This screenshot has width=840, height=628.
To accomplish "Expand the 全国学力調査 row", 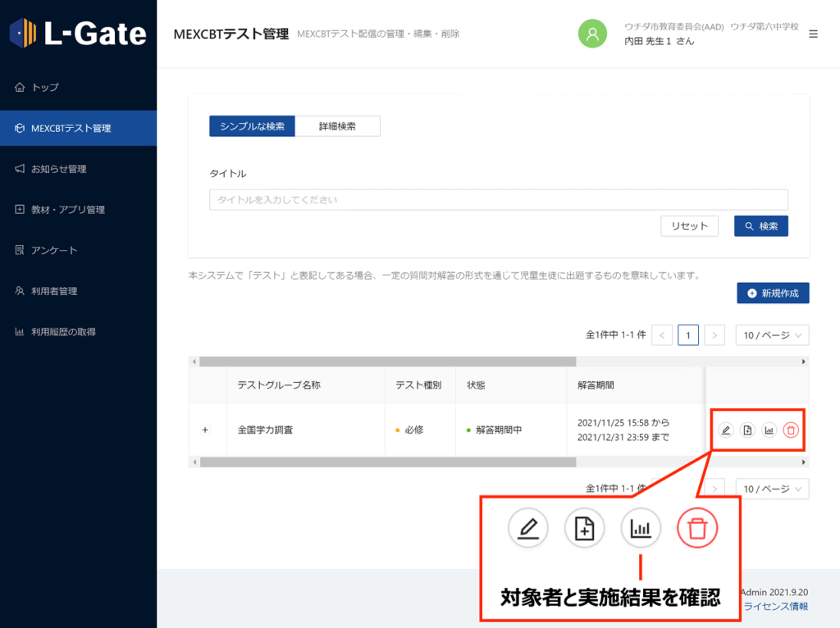I will coord(205,430).
